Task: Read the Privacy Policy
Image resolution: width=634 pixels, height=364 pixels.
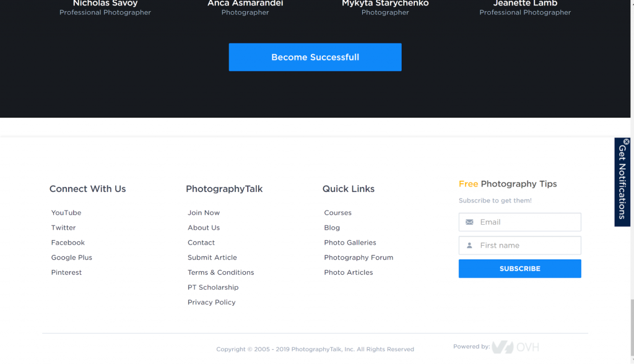Action: (212, 302)
